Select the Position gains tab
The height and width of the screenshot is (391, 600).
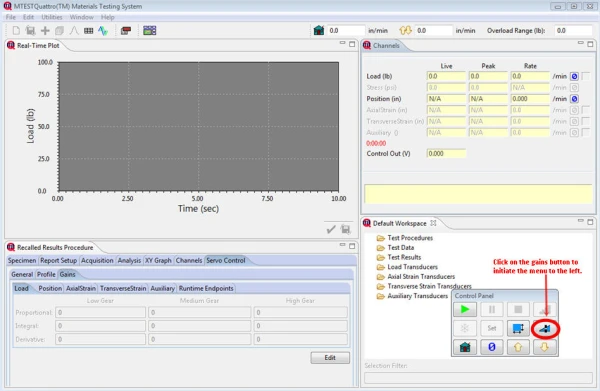pyautogui.click(x=50, y=288)
